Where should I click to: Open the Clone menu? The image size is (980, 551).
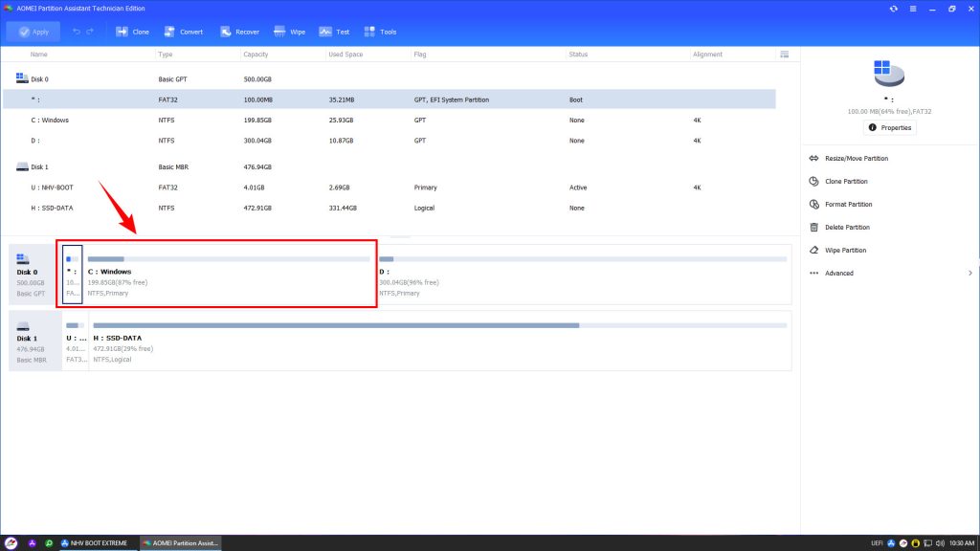[x=132, y=32]
